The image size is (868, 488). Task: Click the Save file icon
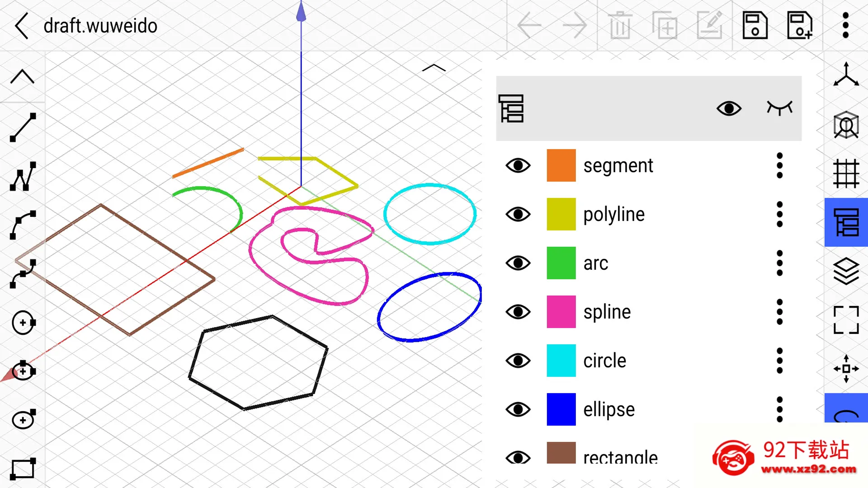(x=755, y=26)
